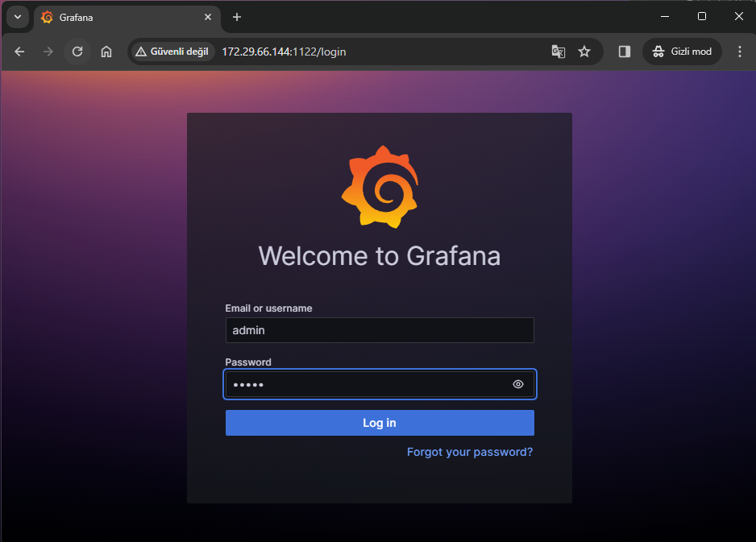Click the Email or username label

click(x=268, y=308)
